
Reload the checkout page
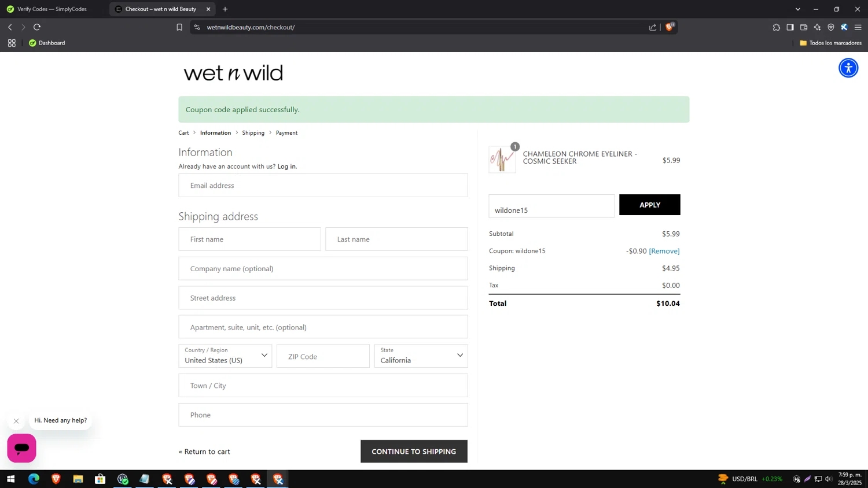[x=37, y=27]
